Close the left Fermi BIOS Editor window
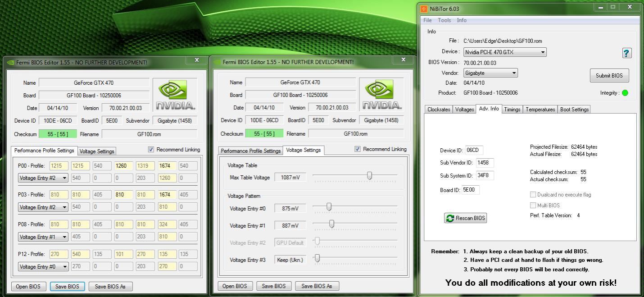 point(197,60)
